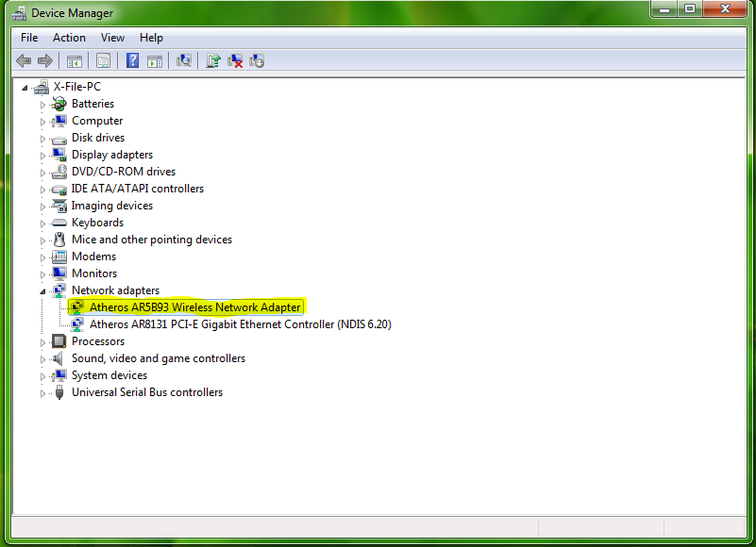Click the X-File-PC computer root icon

[x=42, y=87]
